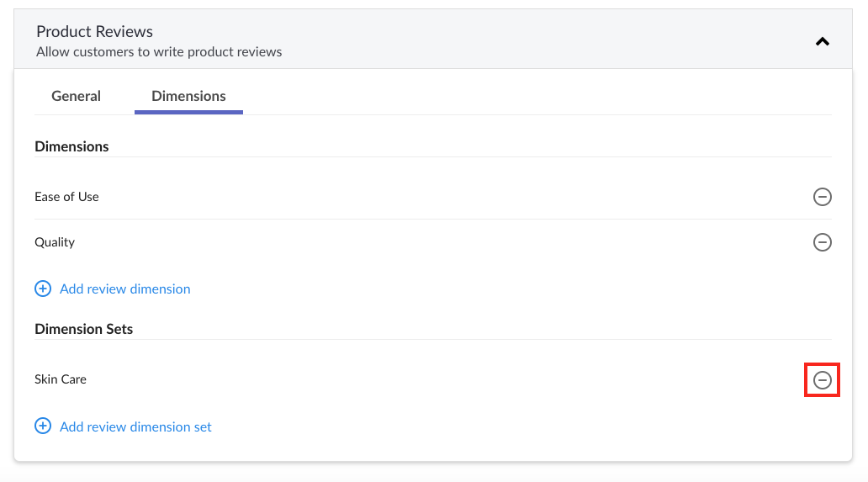Click plus icon beside Add review dimension set
This screenshot has width=868, height=482.
point(43,426)
